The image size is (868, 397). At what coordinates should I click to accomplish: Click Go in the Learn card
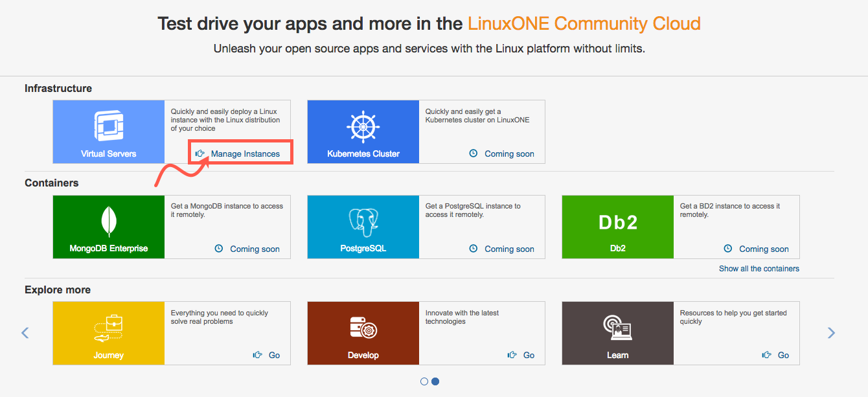coord(784,355)
